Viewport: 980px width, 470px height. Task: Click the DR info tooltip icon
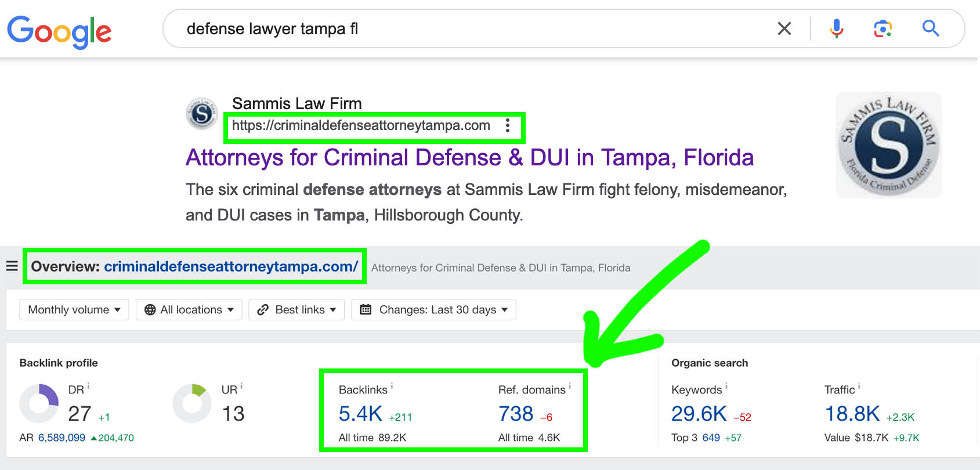pyautogui.click(x=88, y=386)
